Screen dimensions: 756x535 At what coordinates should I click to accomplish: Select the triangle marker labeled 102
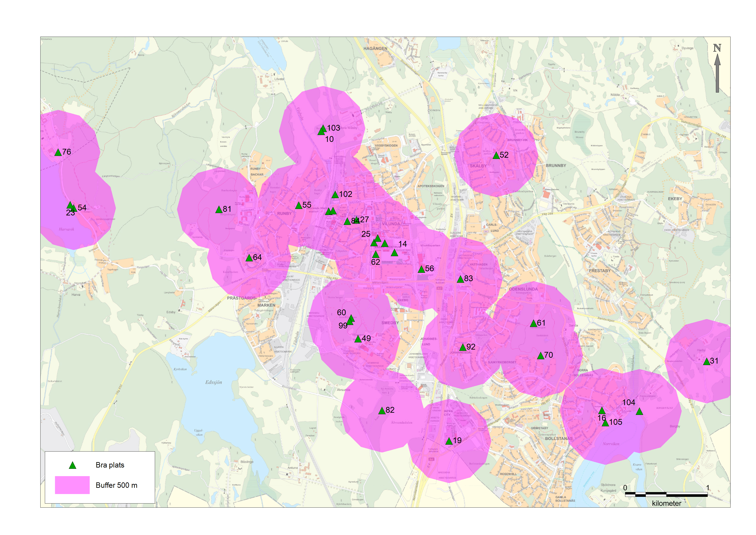pyautogui.click(x=335, y=195)
